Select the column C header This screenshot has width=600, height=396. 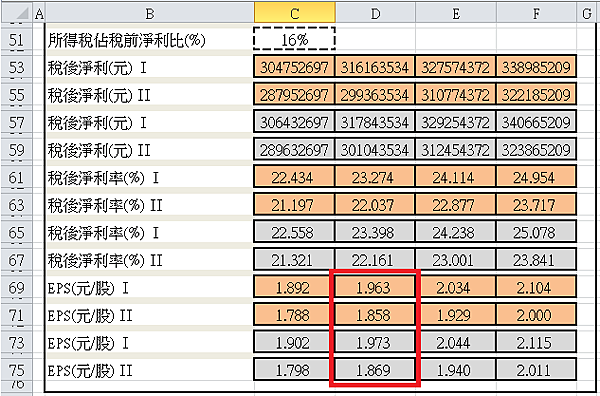295,14
